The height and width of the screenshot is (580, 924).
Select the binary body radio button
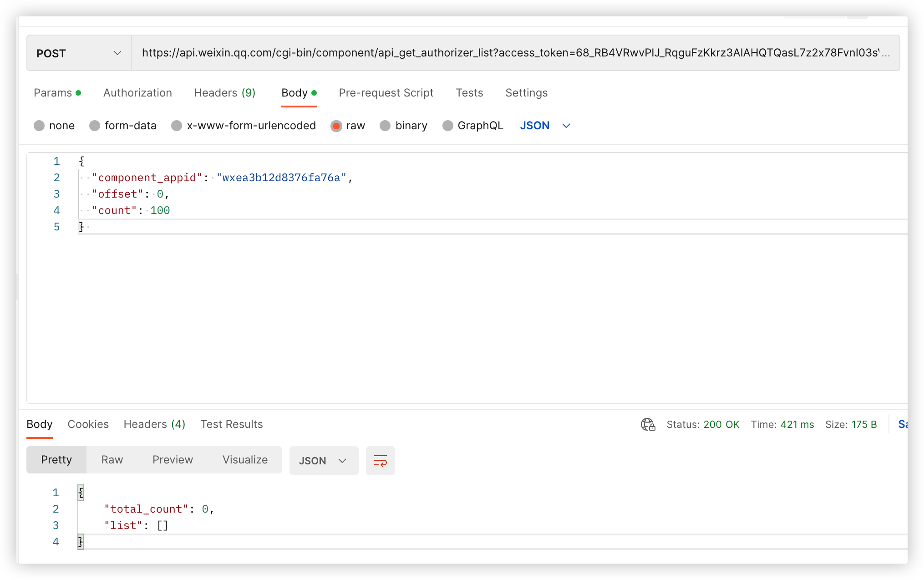pos(385,126)
